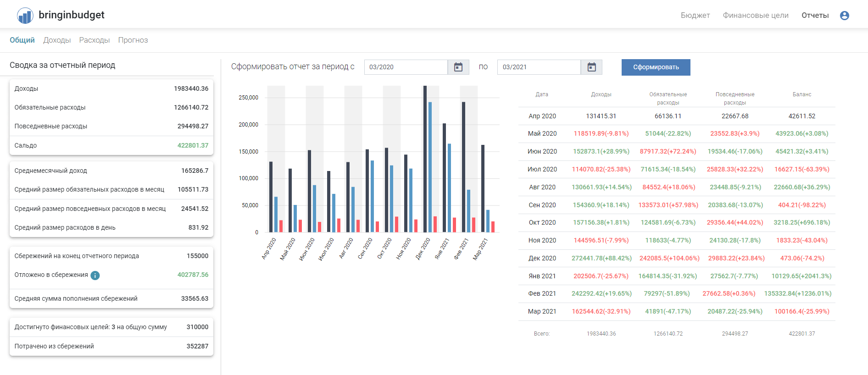Switch to the Прогноз tab

coord(133,40)
